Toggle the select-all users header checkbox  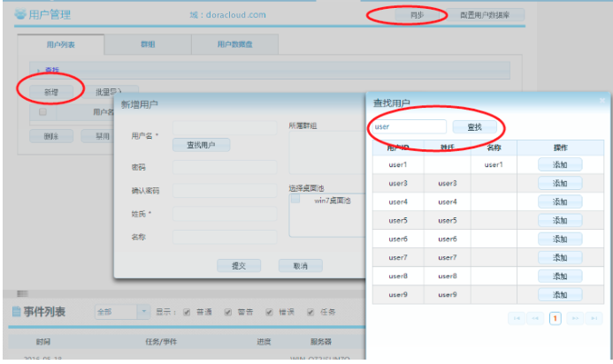(42, 112)
